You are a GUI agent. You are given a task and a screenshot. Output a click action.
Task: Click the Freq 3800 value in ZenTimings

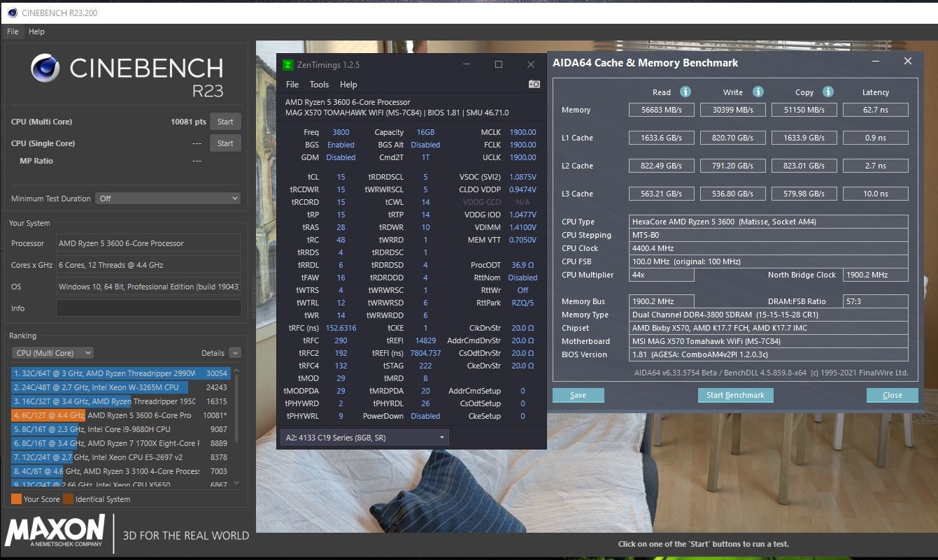coord(341,132)
